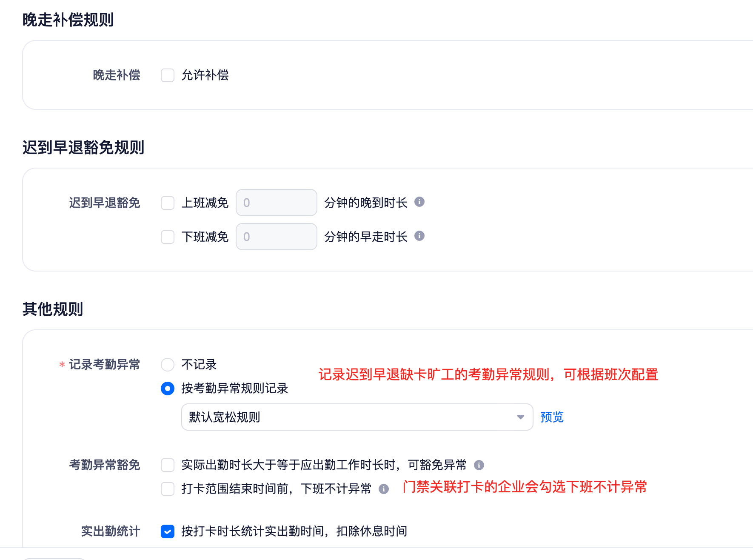Select the 不记录 radio button
The image size is (753, 560).
(x=168, y=365)
